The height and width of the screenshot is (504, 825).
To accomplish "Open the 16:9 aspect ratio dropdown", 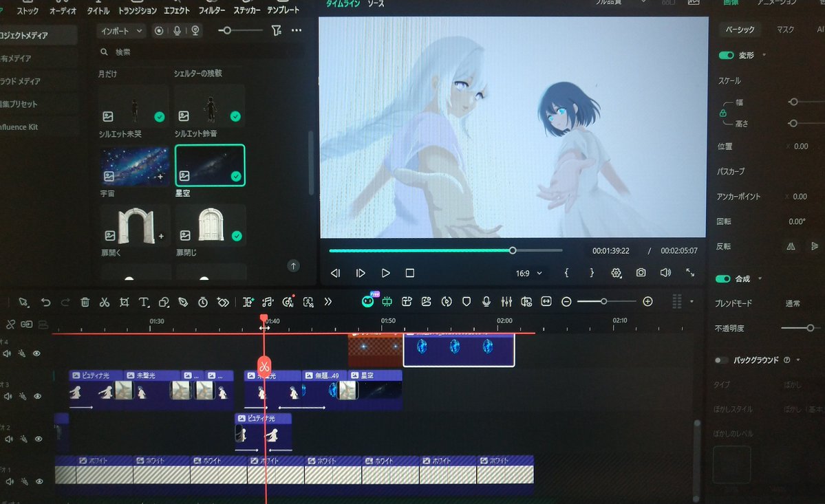I will [x=528, y=273].
